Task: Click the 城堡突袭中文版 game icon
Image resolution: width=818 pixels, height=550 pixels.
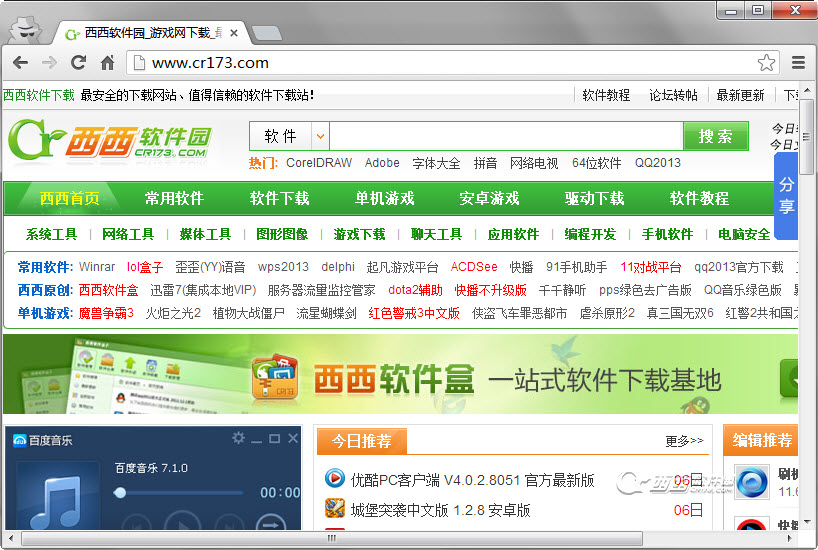Action: [x=334, y=508]
